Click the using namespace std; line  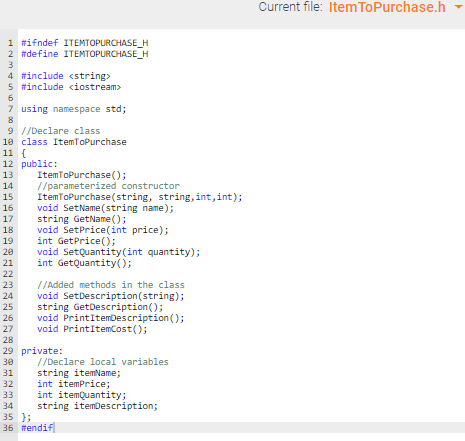point(74,109)
